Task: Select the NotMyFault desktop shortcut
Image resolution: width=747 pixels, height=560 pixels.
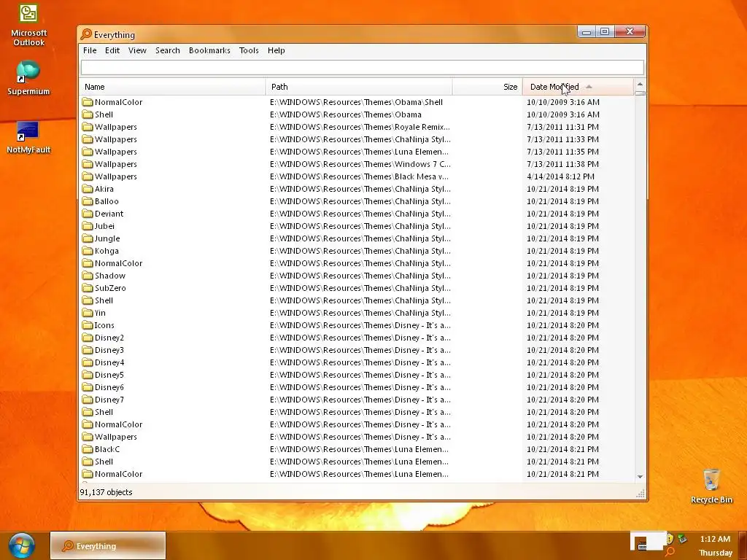Action: tap(28, 137)
